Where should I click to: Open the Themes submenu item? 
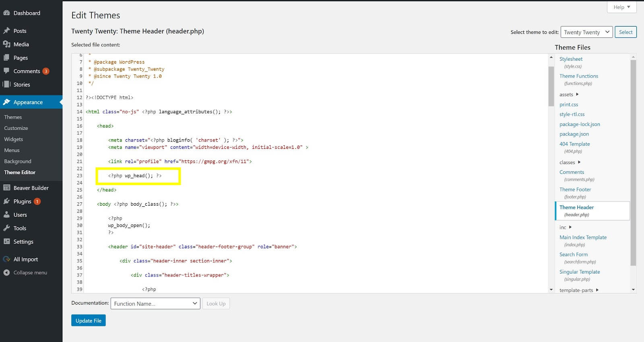(x=13, y=117)
